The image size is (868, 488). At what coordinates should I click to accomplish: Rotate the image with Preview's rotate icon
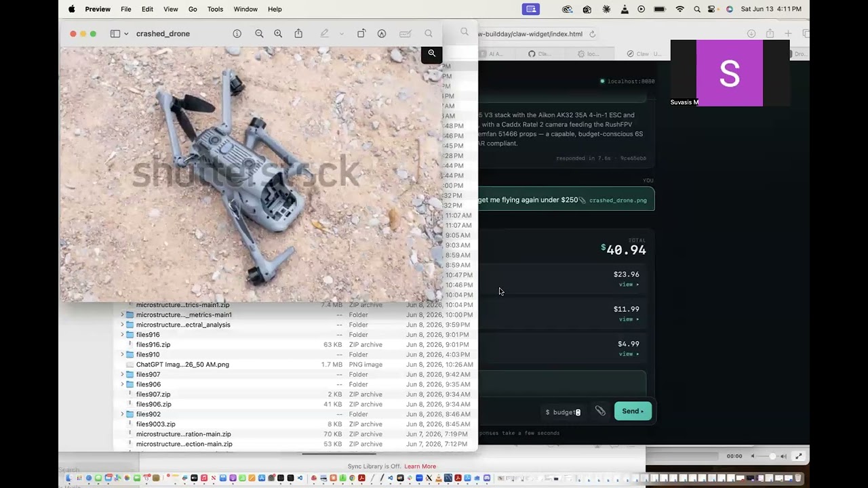[361, 34]
